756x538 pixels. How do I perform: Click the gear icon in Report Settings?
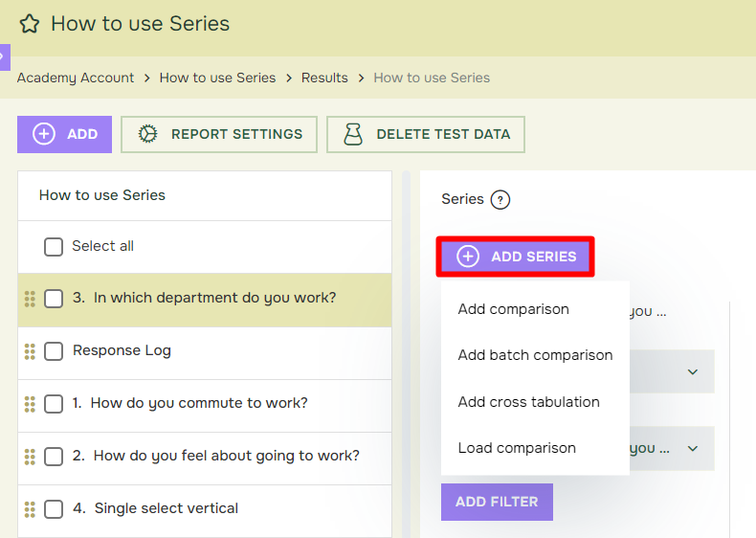tap(147, 134)
